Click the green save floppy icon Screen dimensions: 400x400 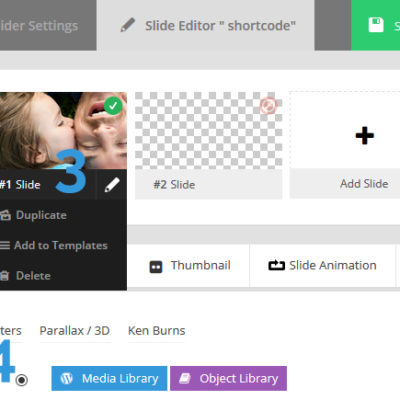(x=376, y=25)
